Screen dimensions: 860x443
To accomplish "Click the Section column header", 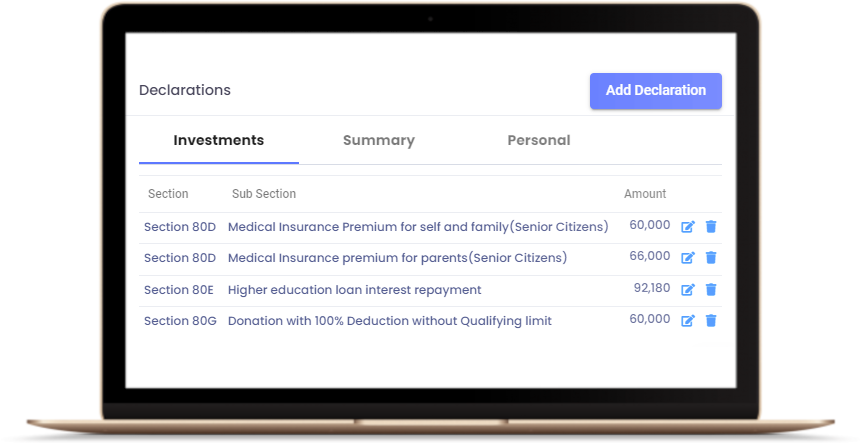I will pos(168,194).
